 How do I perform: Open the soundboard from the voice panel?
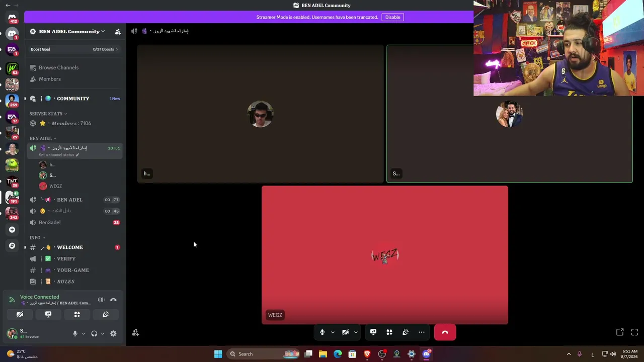click(106, 314)
